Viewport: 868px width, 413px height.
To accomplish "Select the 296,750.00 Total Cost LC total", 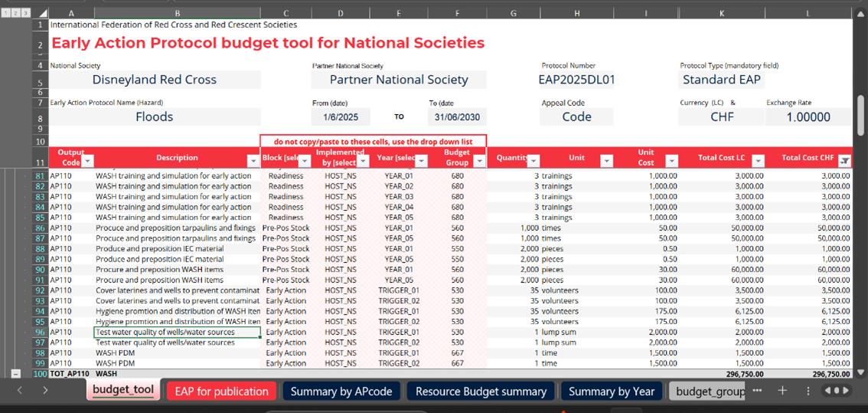I will click(722, 374).
